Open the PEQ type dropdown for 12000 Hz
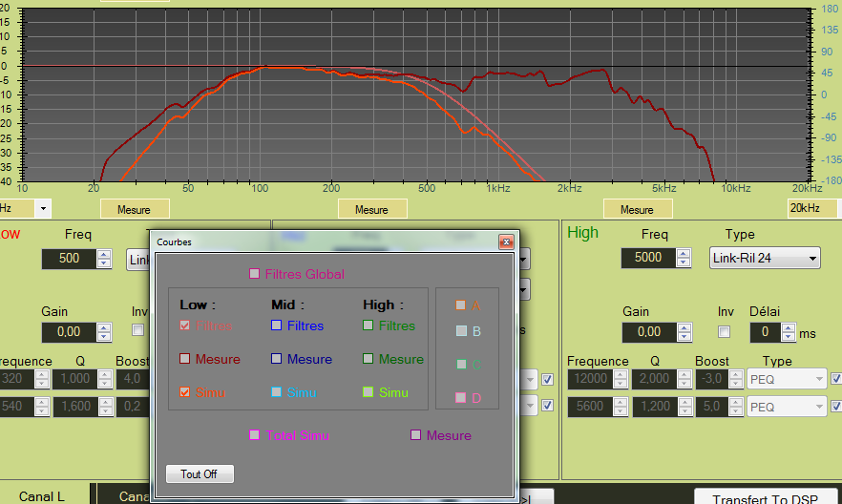Image resolution: width=842 pixels, height=504 pixels. [786, 379]
